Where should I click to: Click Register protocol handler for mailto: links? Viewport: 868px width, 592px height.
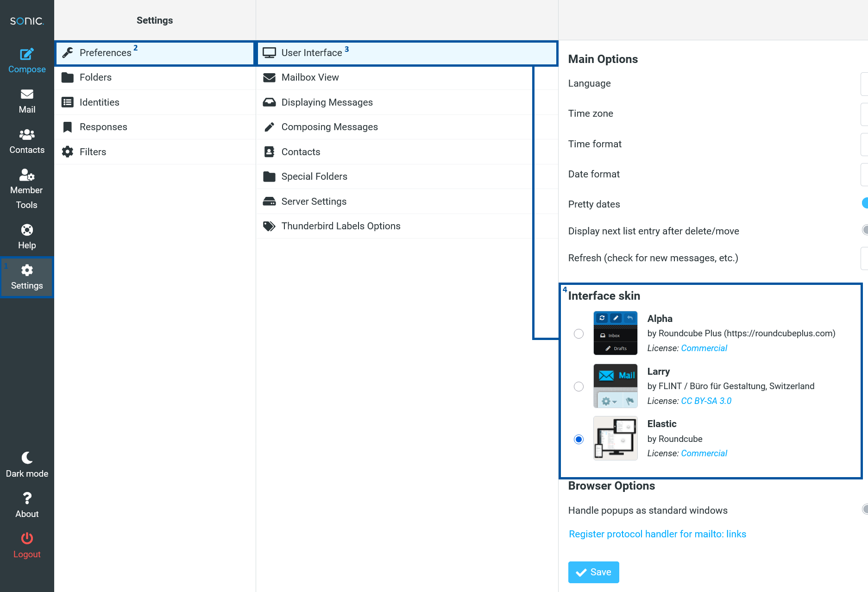(657, 534)
